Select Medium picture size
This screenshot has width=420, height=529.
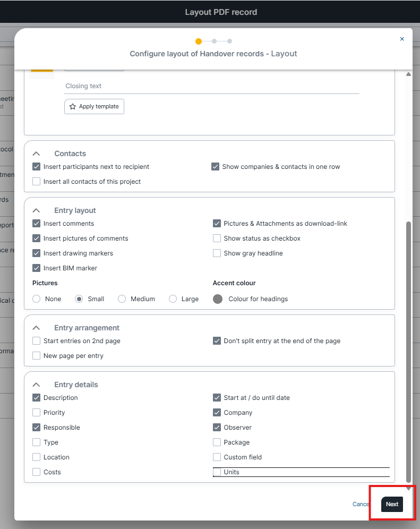[x=122, y=299]
